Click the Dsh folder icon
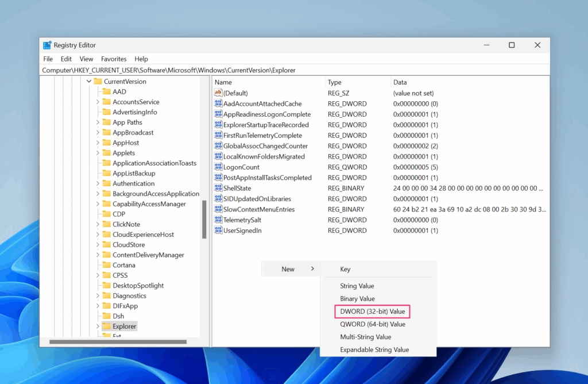588x384 pixels. 106,316
